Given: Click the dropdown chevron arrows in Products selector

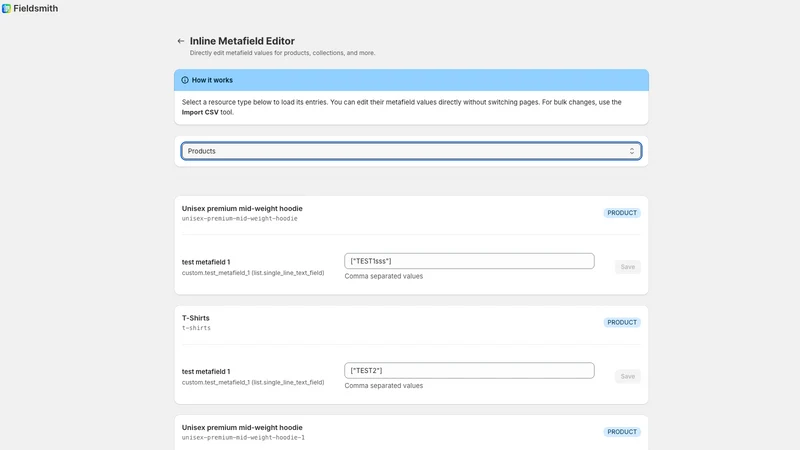Looking at the screenshot, I should pyautogui.click(x=632, y=151).
